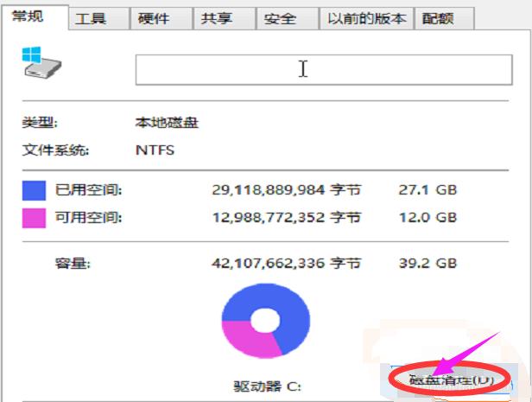Click the blue 已用空间 color swatch
This screenshot has width=532, height=402.
point(33,190)
